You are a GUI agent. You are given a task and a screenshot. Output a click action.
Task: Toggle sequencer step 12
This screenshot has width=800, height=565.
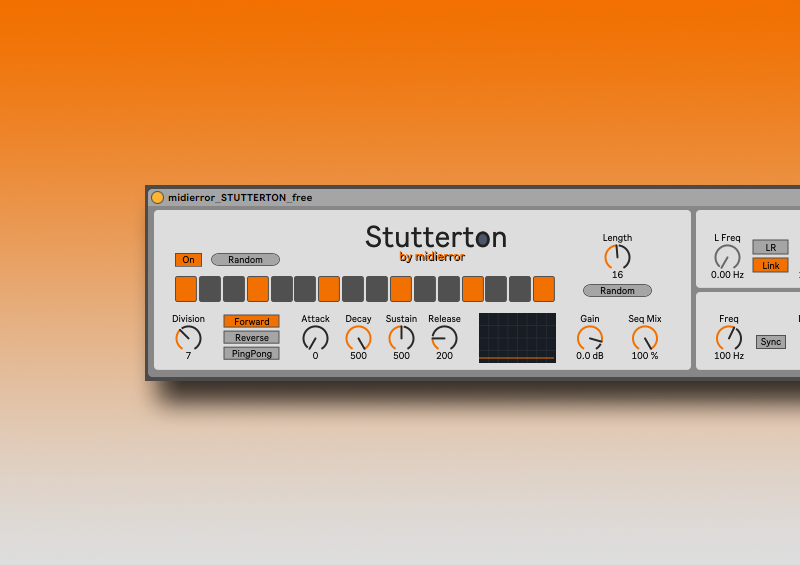point(449,289)
